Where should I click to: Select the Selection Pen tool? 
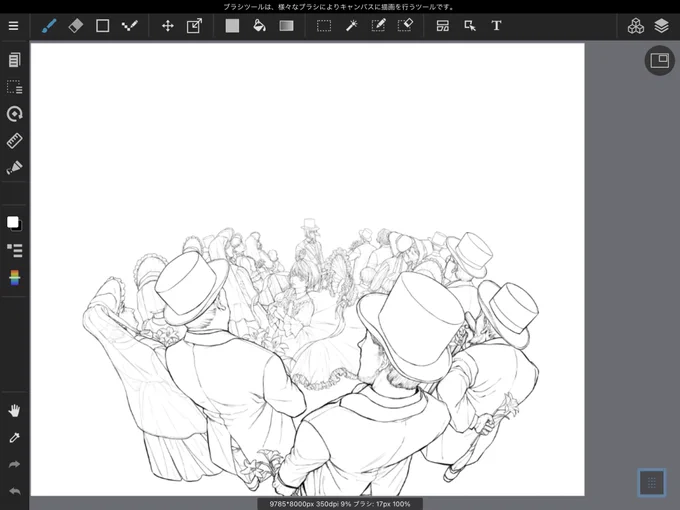click(x=379, y=26)
